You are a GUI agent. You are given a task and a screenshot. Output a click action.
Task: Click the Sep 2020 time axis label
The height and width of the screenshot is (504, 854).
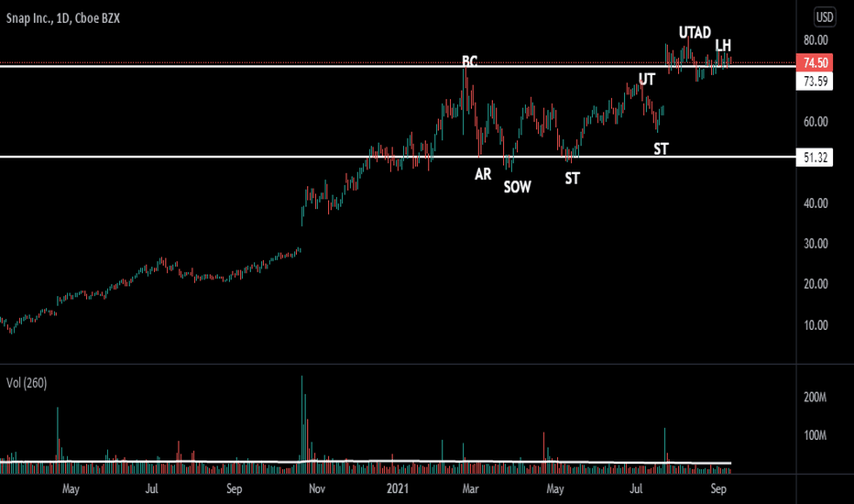(234, 488)
